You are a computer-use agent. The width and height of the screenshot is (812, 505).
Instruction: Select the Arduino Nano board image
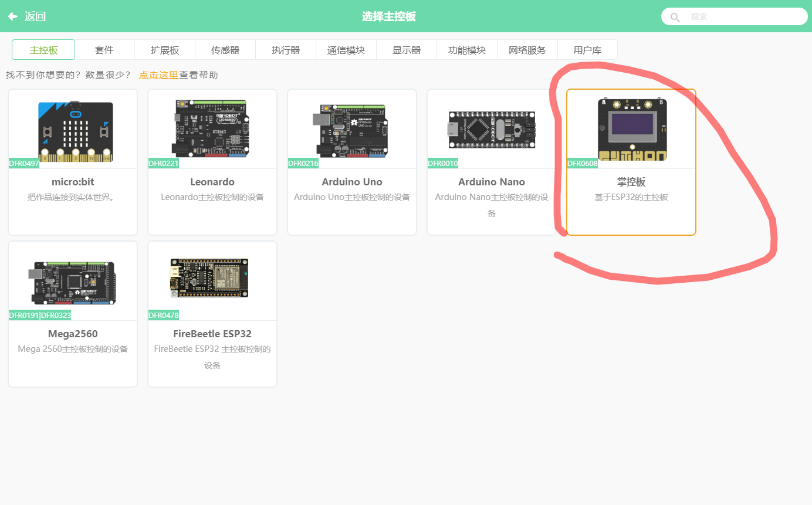492,130
